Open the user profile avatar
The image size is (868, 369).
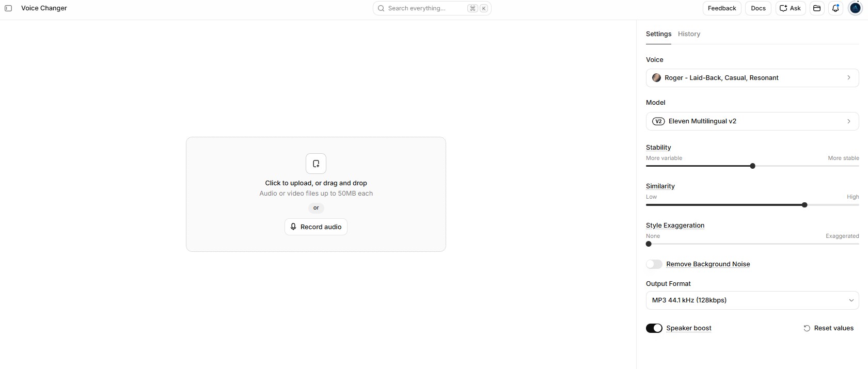855,8
